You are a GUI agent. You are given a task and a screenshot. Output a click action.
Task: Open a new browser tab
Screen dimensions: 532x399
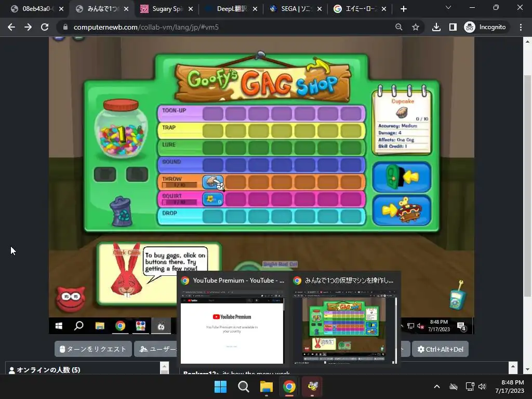point(403,9)
